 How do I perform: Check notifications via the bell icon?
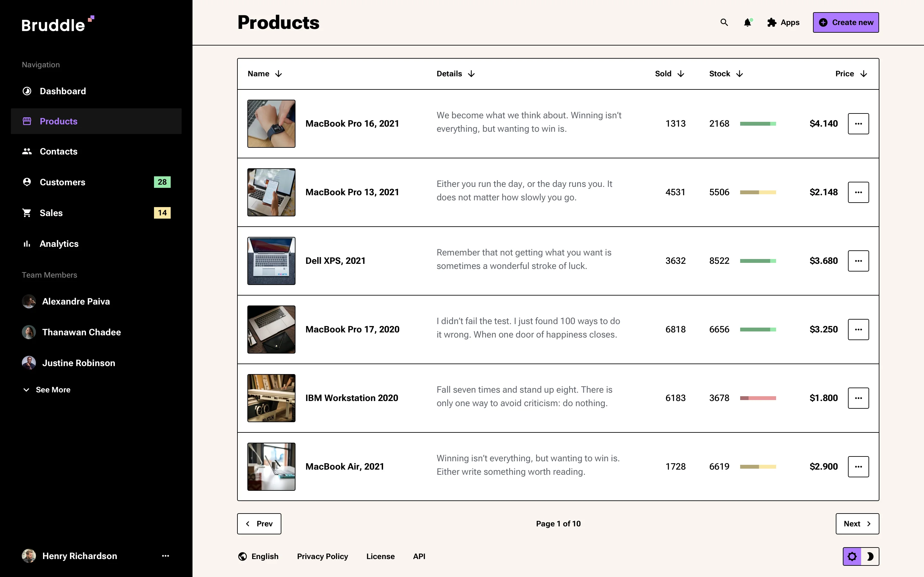[x=747, y=22]
